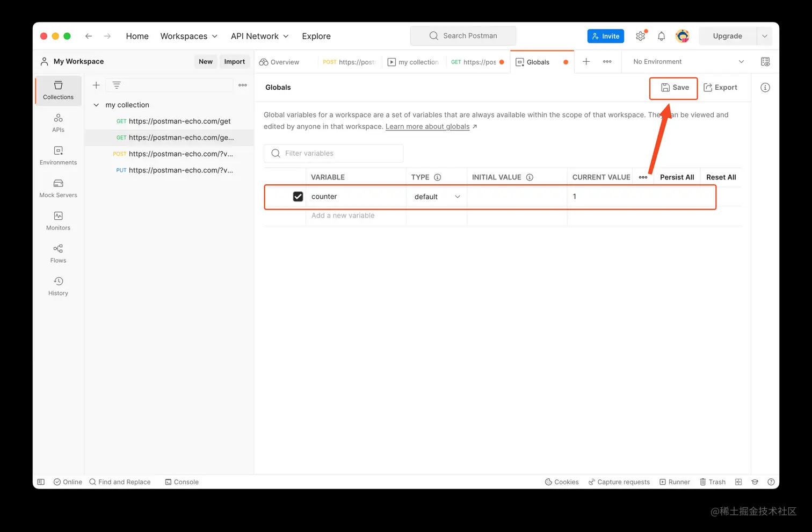
Task: Open the Mock Servers sidebar panel
Action: click(x=58, y=189)
